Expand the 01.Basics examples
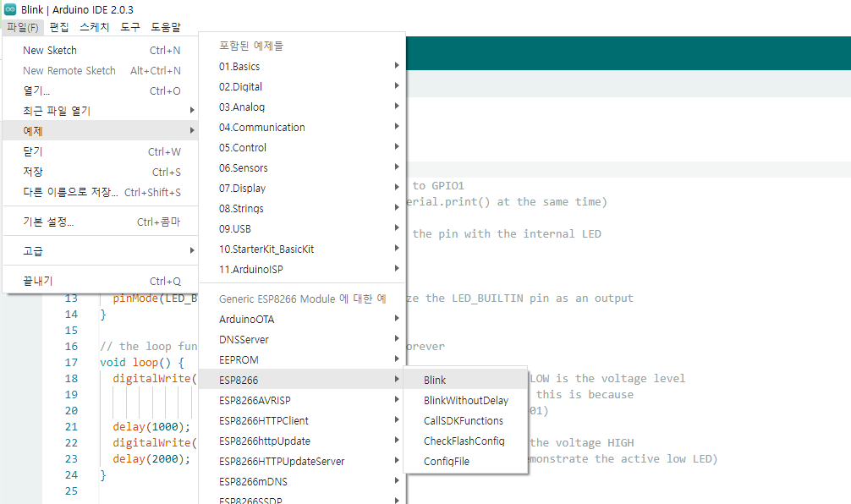 click(302, 66)
